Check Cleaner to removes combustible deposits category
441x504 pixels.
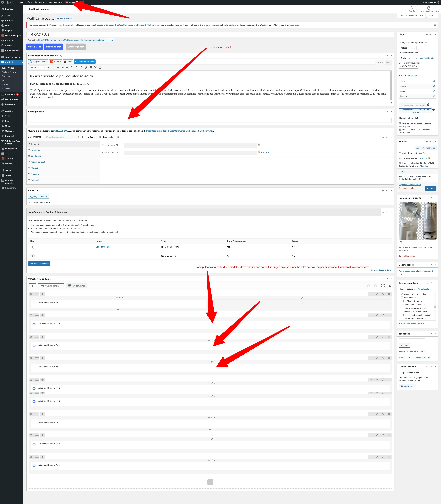405,301
